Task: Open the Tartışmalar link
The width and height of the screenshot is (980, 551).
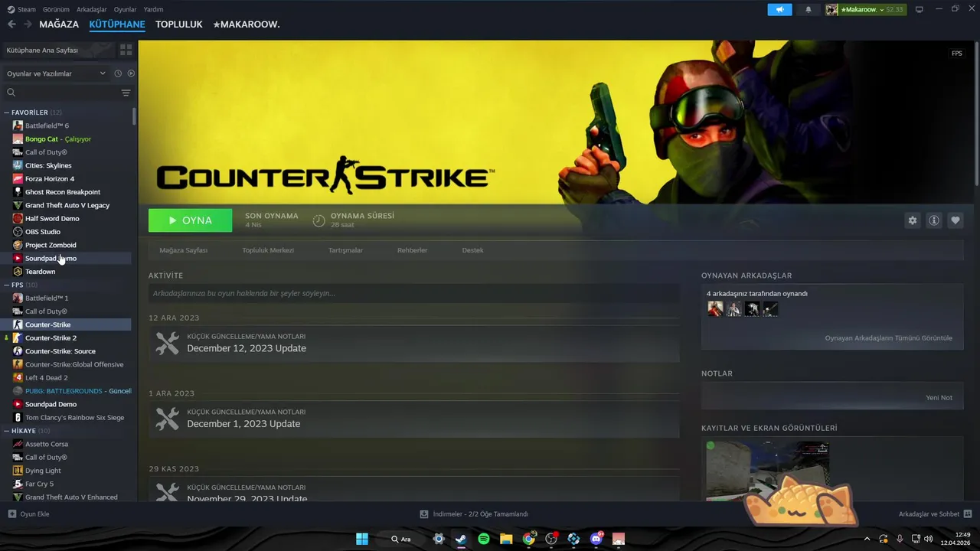Action: click(x=345, y=250)
